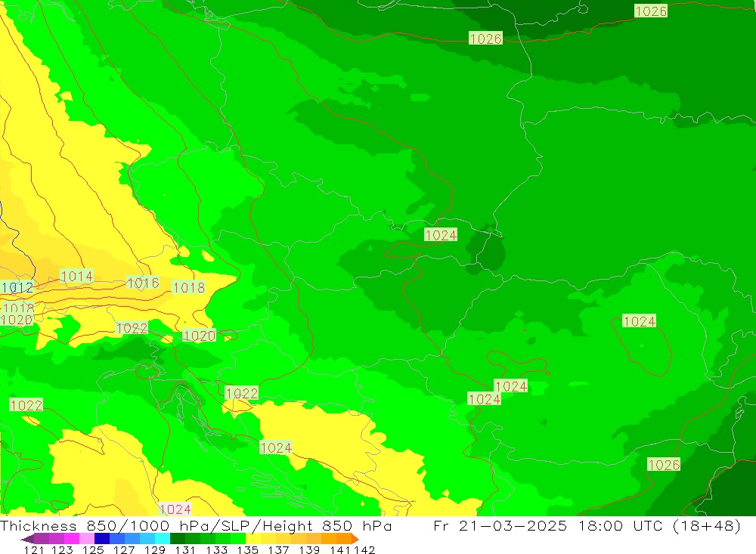756x554 pixels.
Task: Select the bright magenta legend swatch
Action: coord(71,539)
